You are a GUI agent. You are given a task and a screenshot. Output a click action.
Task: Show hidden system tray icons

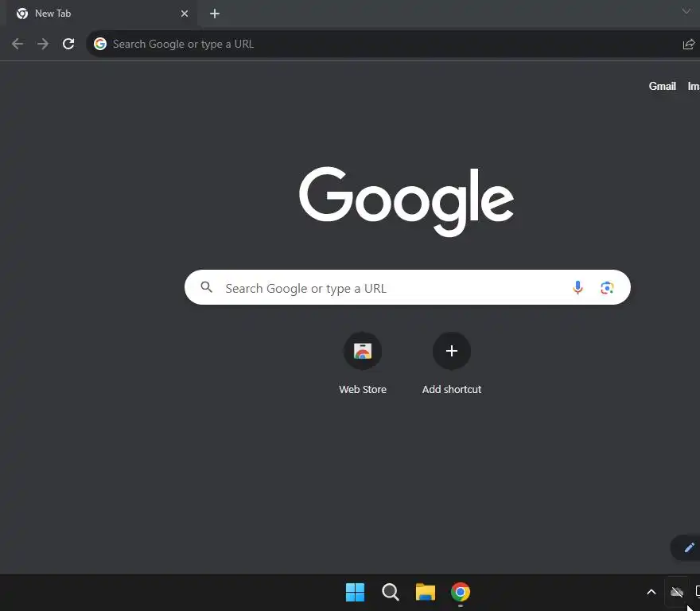pos(651,592)
